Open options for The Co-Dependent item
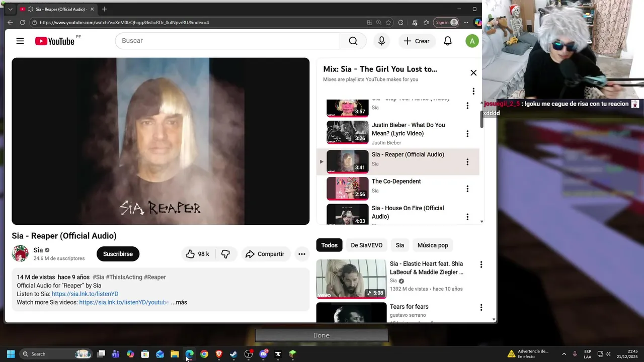Image resolution: width=644 pixels, height=362 pixels. [467, 189]
